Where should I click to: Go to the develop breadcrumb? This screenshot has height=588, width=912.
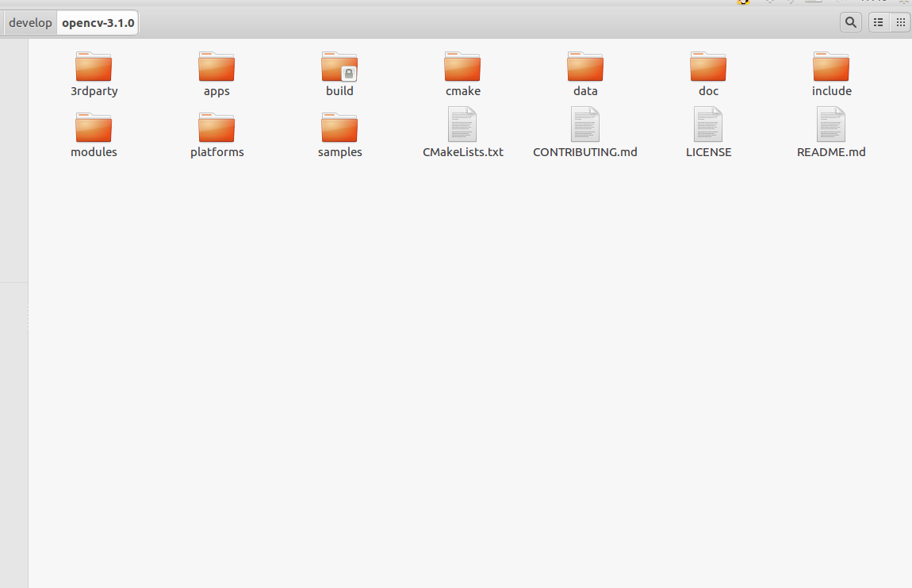(30, 23)
